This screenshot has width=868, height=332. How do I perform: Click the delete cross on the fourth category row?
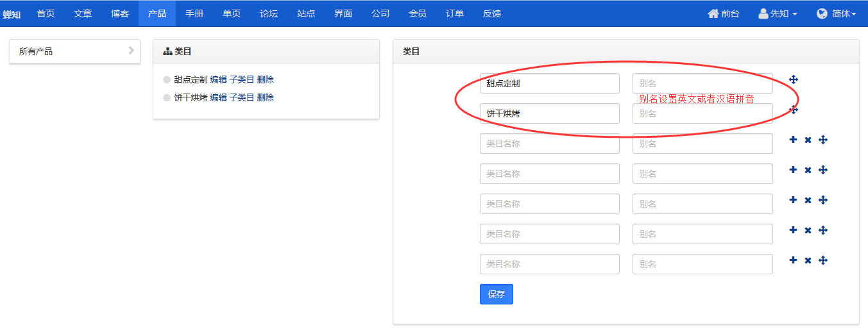808,170
